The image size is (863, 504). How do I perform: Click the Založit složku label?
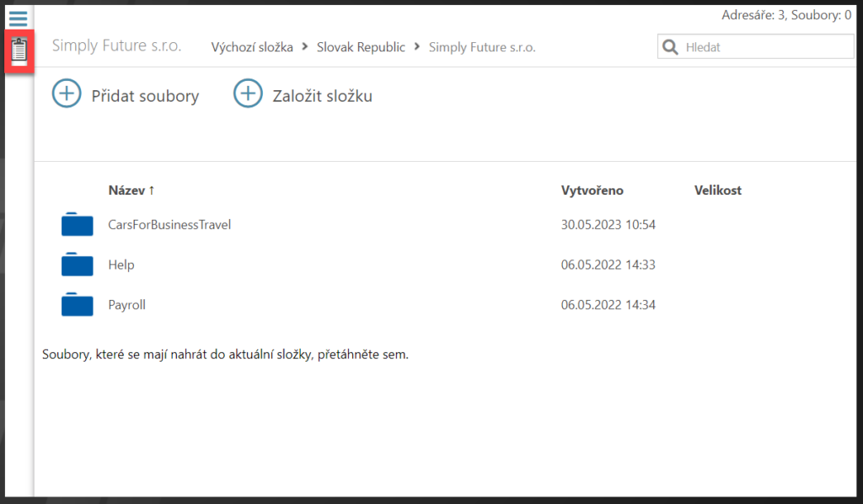point(323,96)
